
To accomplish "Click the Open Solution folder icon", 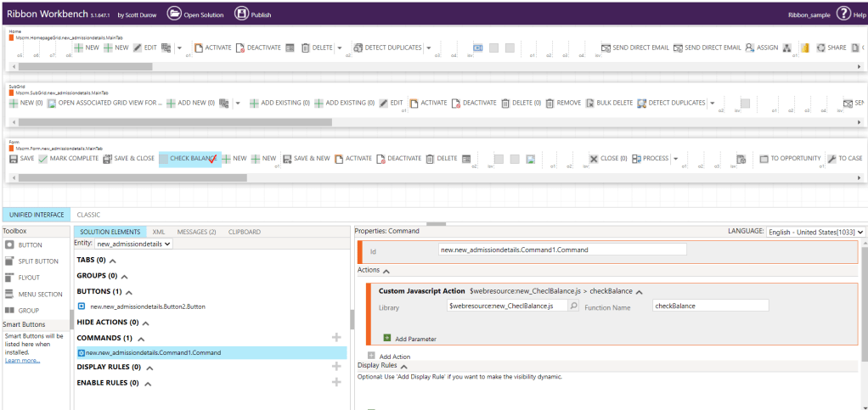I will click(174, 14).
